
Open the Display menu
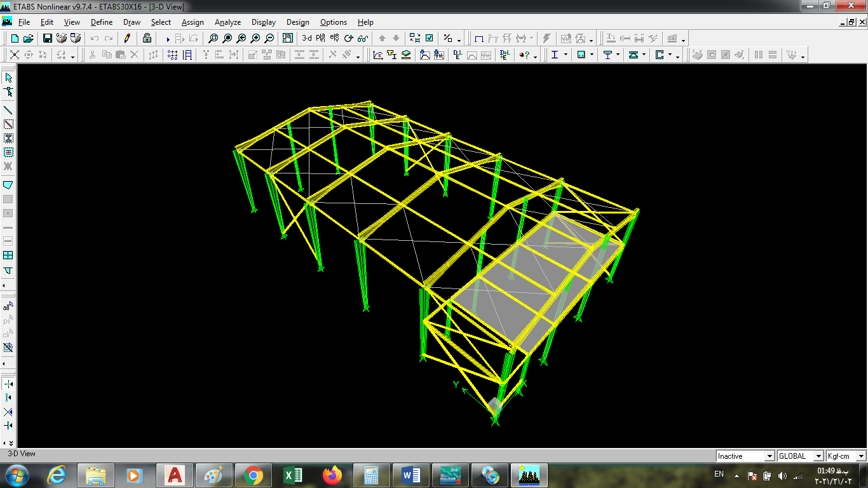(264, 22)
